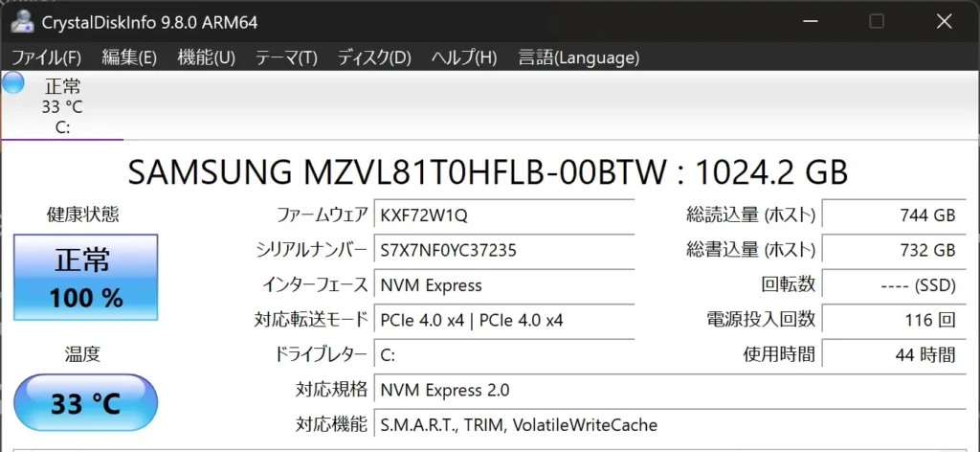Open the ファイル(F) menu

46,57
